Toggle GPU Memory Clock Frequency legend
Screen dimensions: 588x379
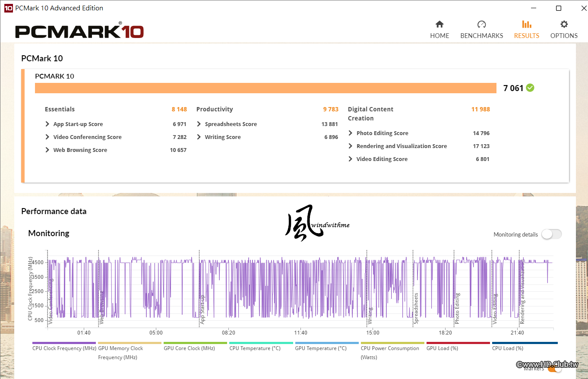(x=130, y=352)
